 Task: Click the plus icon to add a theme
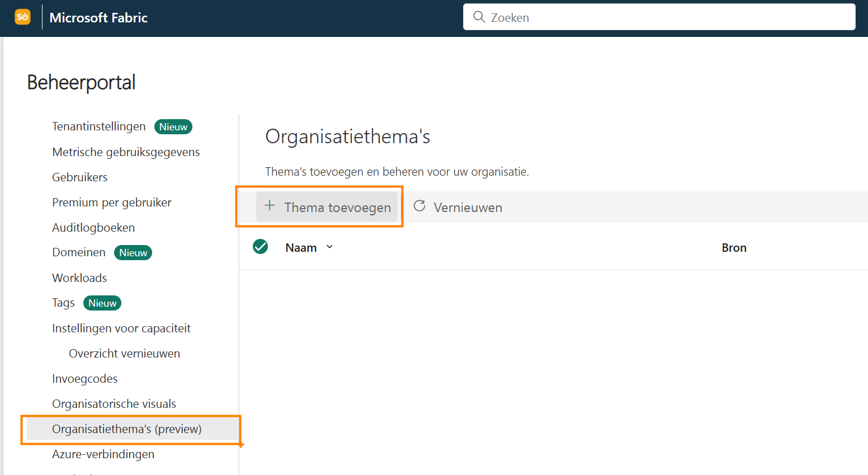point(271,206)
